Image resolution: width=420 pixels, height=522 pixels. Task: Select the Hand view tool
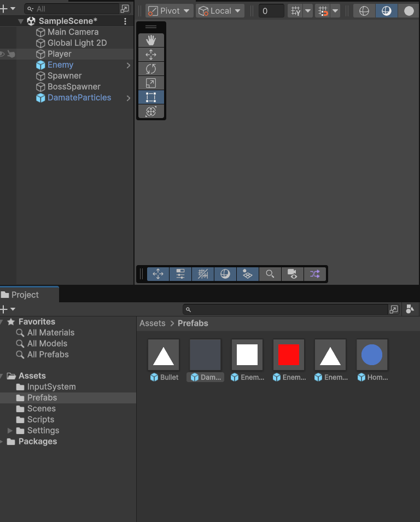click(151, 40)
